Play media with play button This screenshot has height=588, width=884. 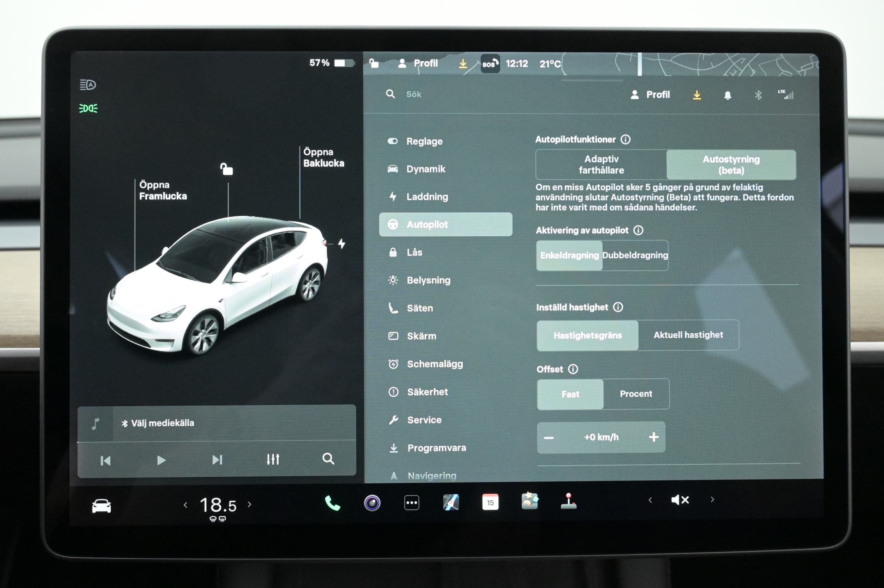[161, 460]
